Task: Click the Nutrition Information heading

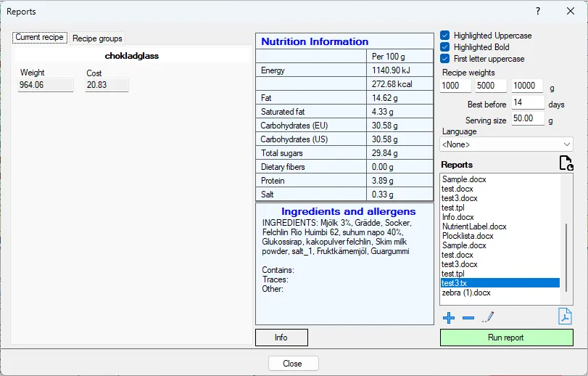Action: point(315,41)
